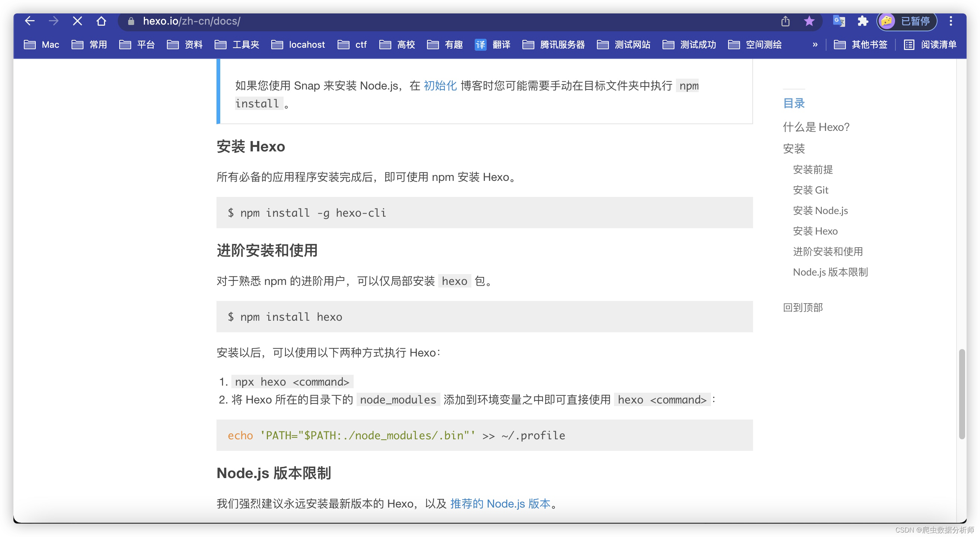Click the 安装 Hexo heading
This screenshot has width=980, height=537.
pos(251,147)
